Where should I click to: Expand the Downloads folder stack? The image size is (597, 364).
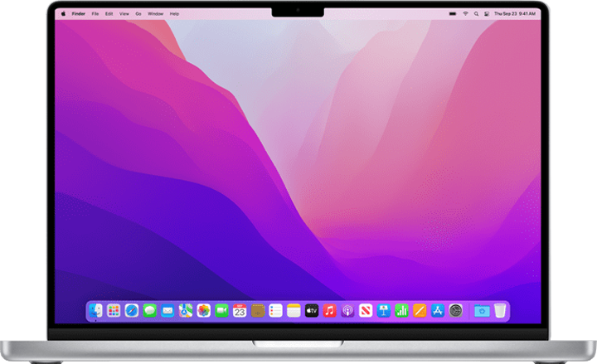click(481, 311)
